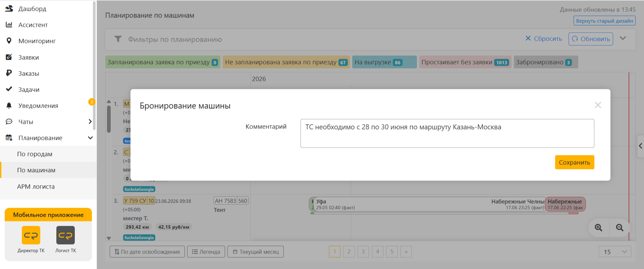Open Заявки from the sidebar

[x=29, y=57]
